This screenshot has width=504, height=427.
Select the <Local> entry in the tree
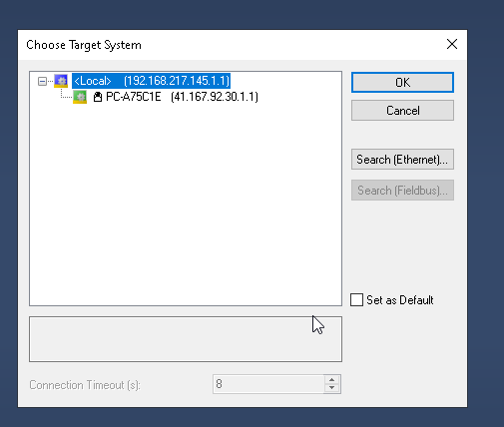(x=151, y=81)
